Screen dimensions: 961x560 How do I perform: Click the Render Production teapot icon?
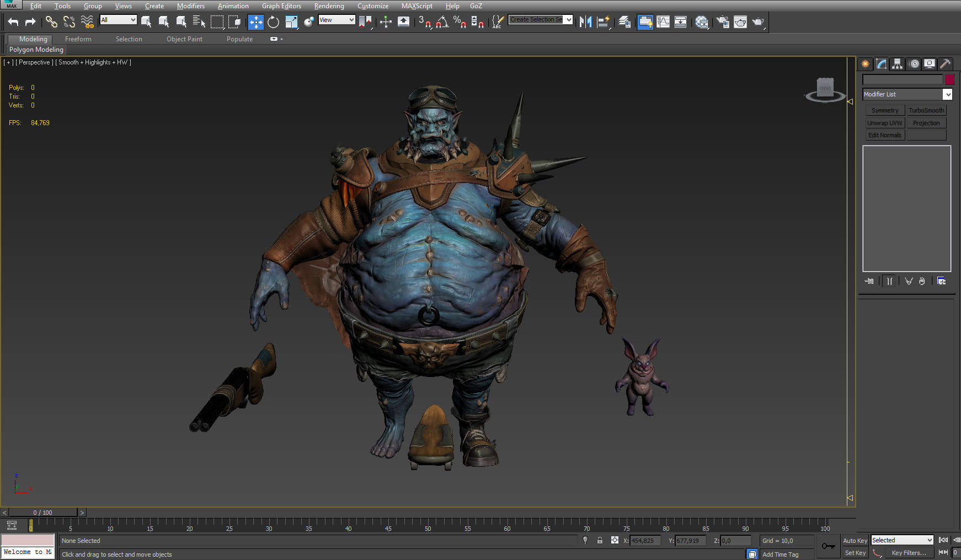tap(758, 21)
